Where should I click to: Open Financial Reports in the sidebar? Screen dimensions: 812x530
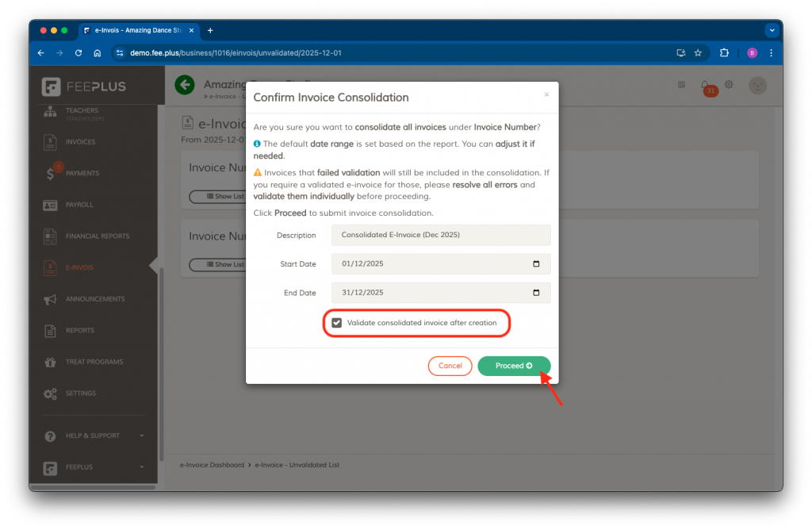coord(97,236)
